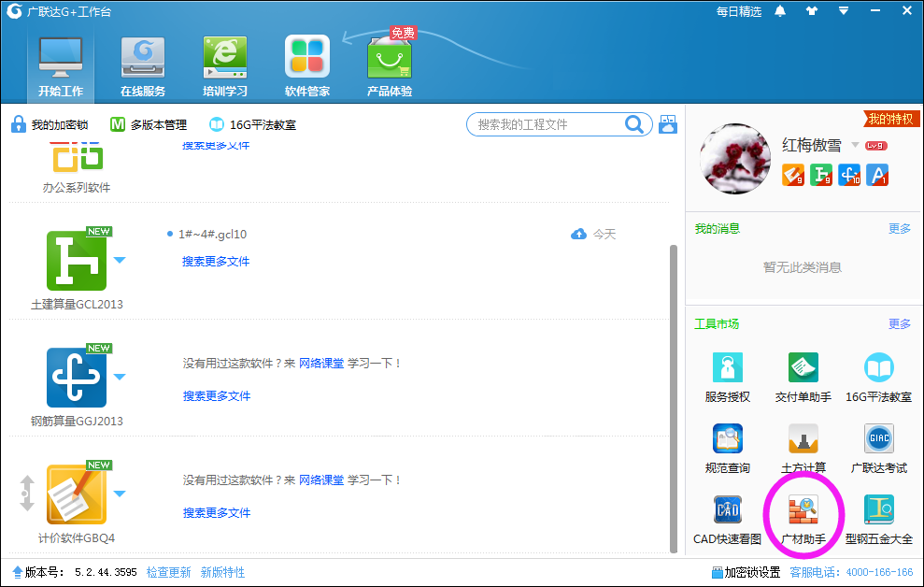This screenshot has width=924, height=587.
Task: Expand dropdown arrow next to GCL2013
Action: point(120,260)
